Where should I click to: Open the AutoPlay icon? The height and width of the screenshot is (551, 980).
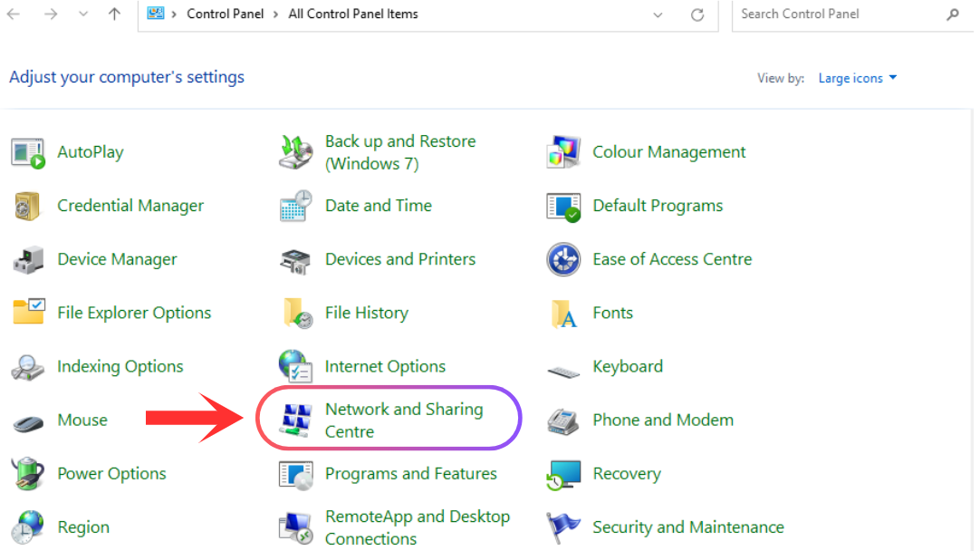[27, 152]
